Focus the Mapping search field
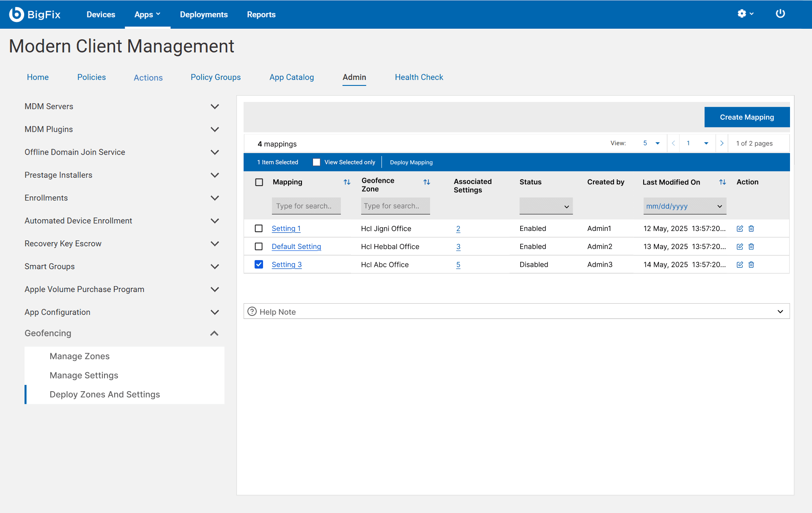Screen dimensions: 812x513 306,206
